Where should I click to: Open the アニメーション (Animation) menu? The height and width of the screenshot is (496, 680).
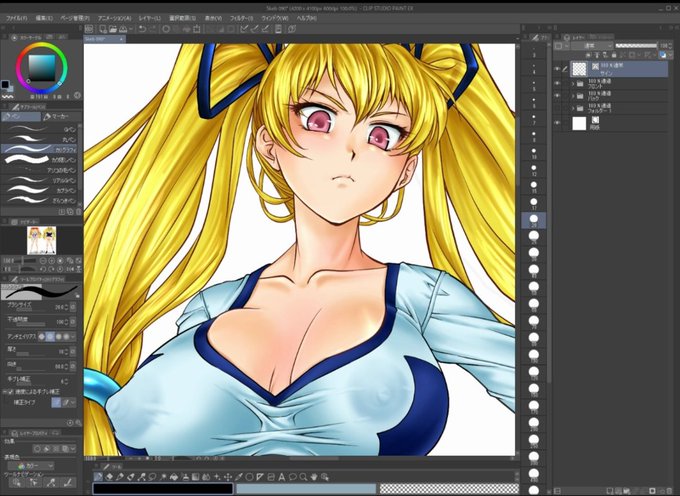(x=114, y=18)
